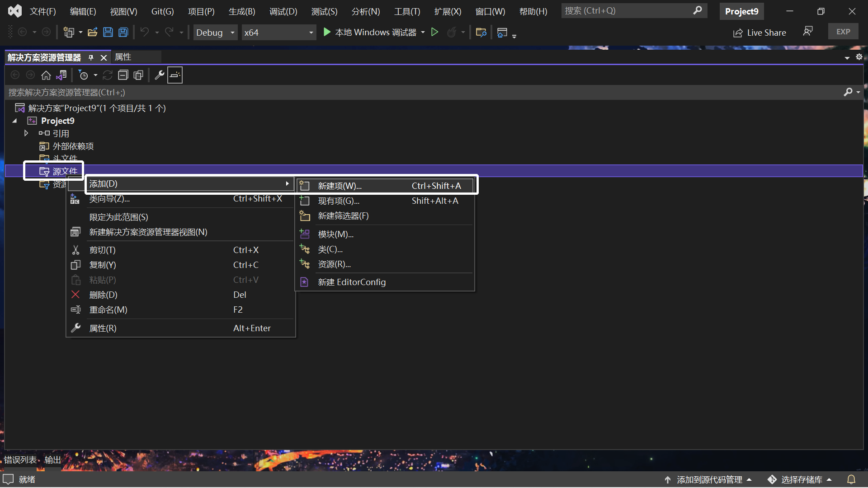Open Solution Explorer properties wrench icon
The image size is (868, 488).
160,75
